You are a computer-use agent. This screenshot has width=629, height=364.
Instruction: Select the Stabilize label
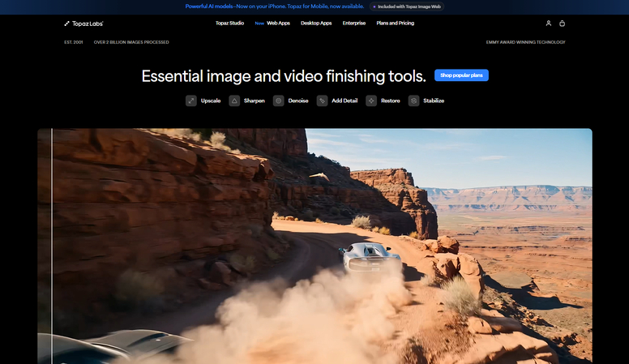(434, 101)
